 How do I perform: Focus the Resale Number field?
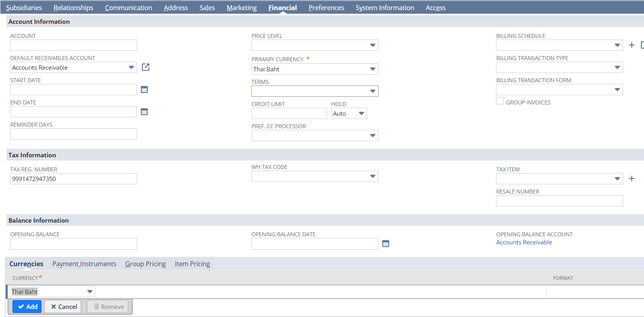point(559,201)
